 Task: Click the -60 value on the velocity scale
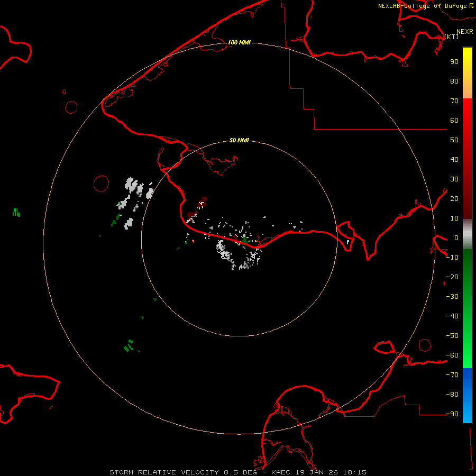click(x=452, y=355)
